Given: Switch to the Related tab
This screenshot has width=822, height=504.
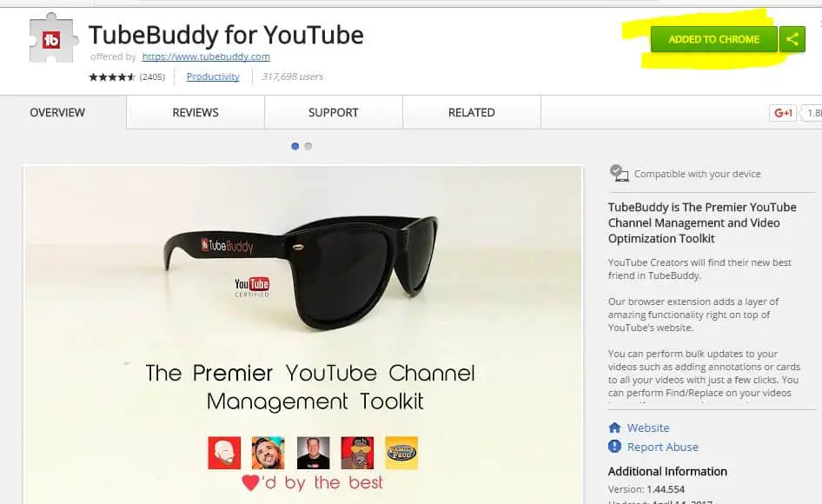Looking at the screenshot, I should (471, 112).
